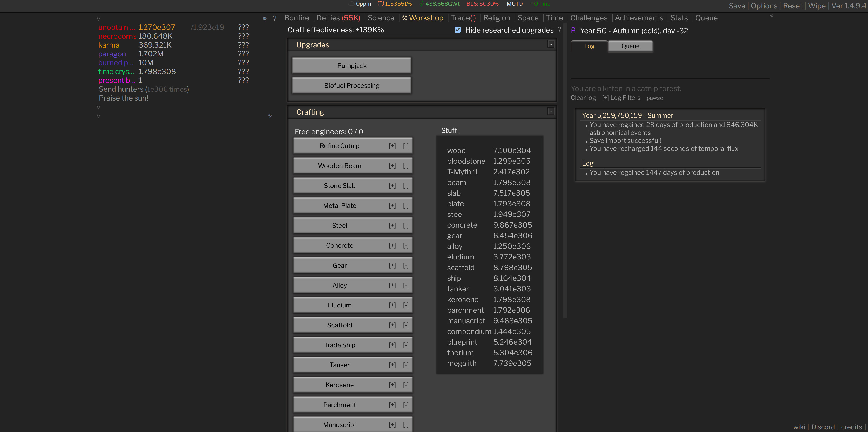868x432 pixels.
Task: Open the Queue view in the log panel
Action: click(630, 46)
